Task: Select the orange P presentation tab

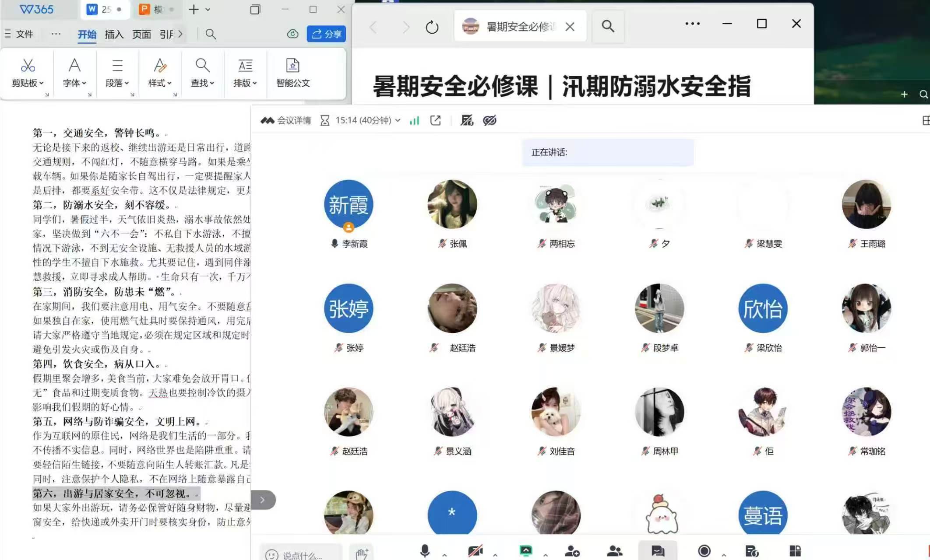Action: pos(156,9)
